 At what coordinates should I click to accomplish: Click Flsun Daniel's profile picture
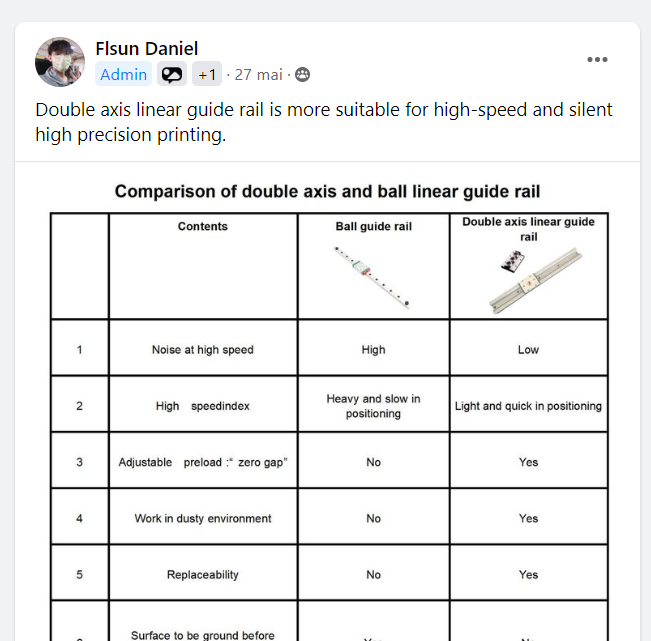pyautogui.click(x=61, y=62)
